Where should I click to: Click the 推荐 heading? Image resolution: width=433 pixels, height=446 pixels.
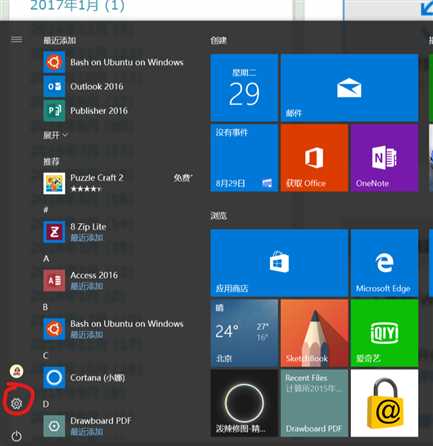click(51, 162)
